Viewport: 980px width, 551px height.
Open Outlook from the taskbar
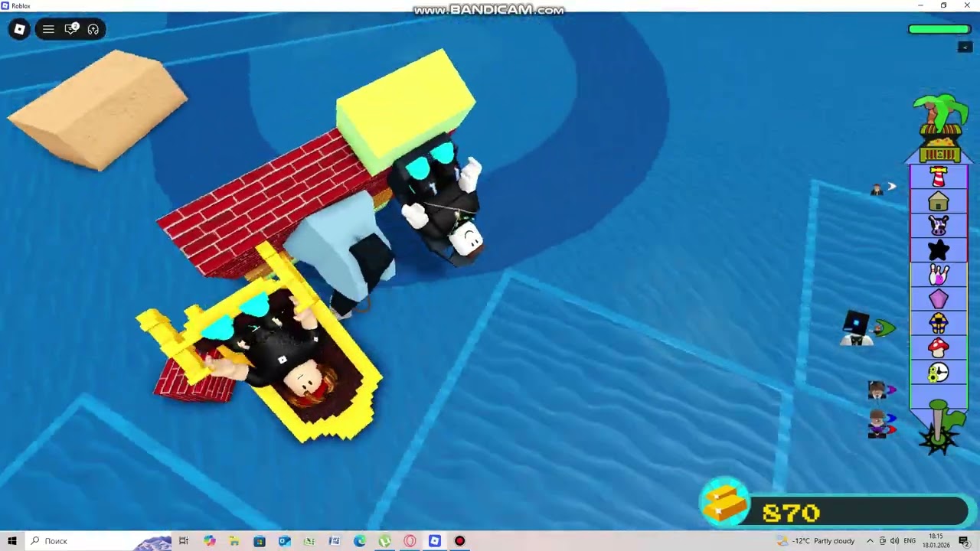tap(284, 541)
